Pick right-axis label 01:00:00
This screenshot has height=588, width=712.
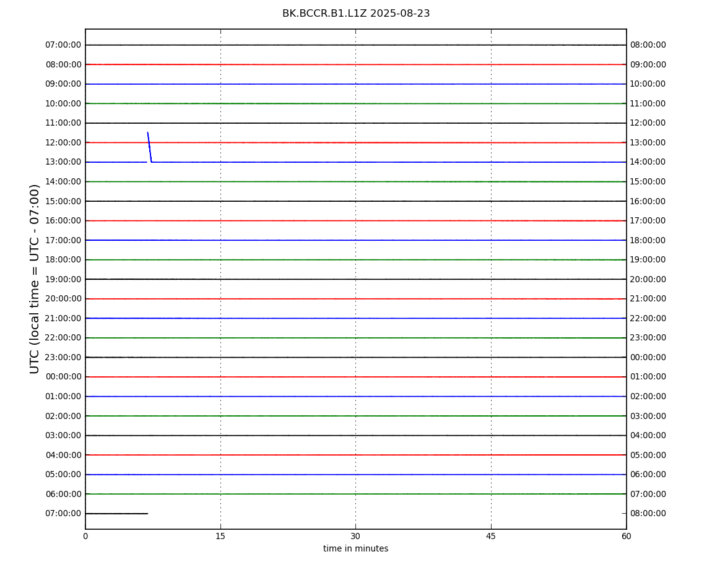tap(648, 377)
